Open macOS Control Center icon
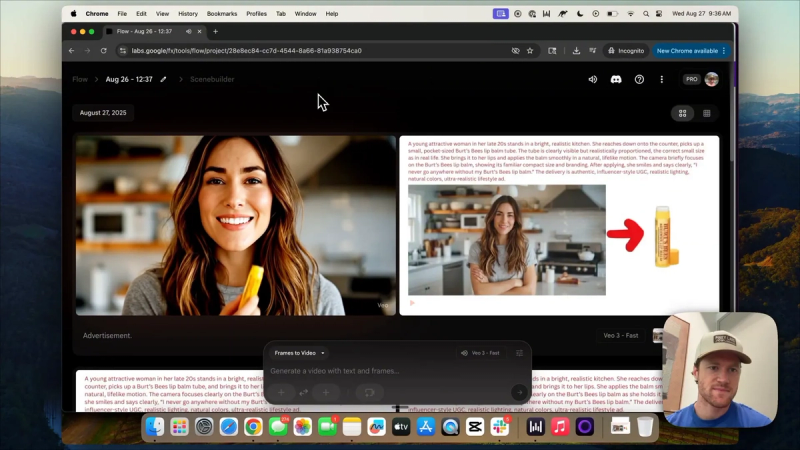The height and width of the screenshot is (450, 800). tap(659, 14)
